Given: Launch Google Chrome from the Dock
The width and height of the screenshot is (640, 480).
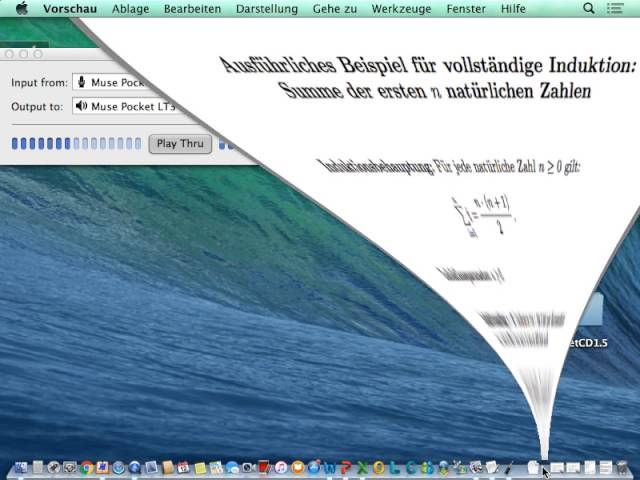Looking at the screenshot, I should click(87, 467).
